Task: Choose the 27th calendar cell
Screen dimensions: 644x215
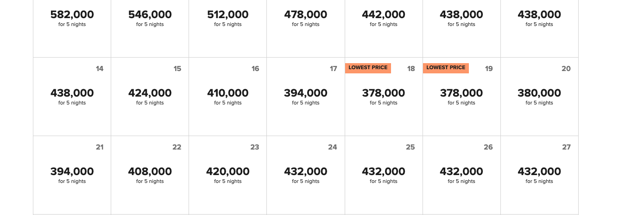Action: [539, 175]
